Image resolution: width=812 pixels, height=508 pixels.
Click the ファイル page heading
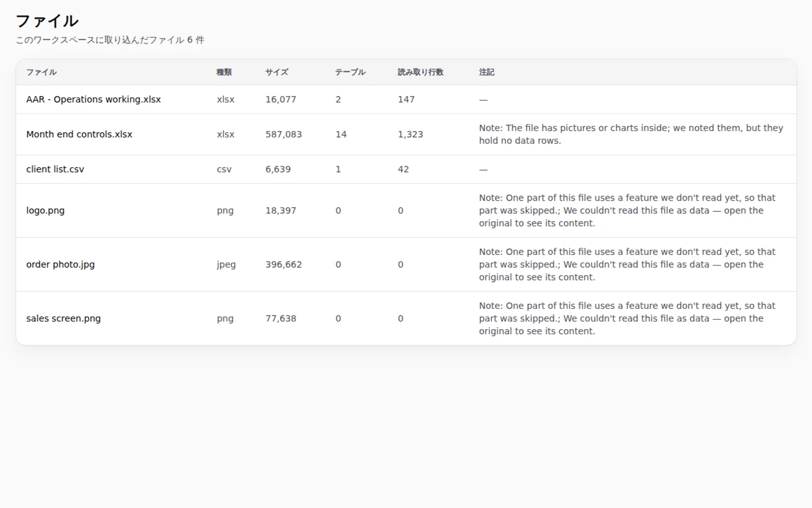47,21
